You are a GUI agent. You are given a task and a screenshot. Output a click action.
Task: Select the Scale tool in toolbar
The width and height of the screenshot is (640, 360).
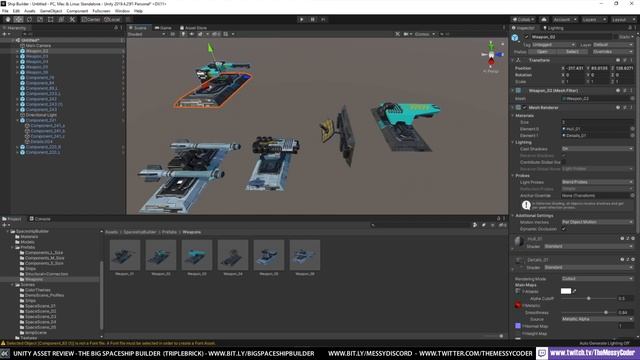coord(40,20)
